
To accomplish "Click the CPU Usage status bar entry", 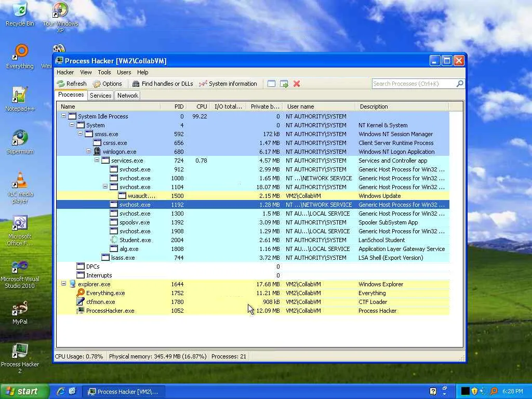I will [x=79, y=356].
